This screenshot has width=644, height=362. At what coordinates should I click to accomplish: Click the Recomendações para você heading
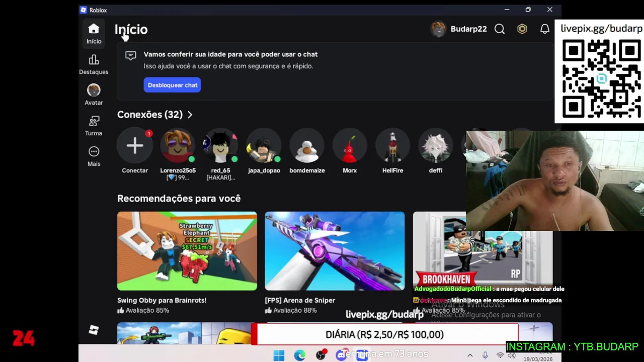[179, 199]
